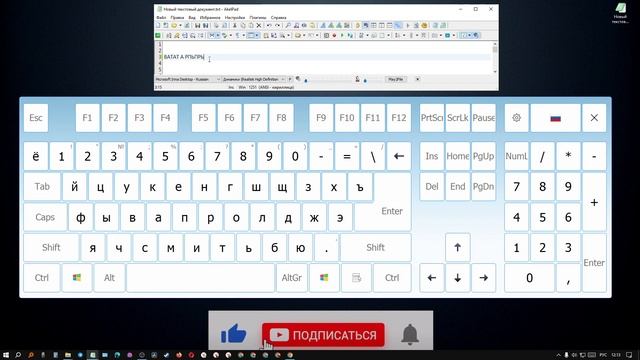This screenshot has width=640, height=360.
Task: Click the right arrow navigation key
Action: point(484,278)
